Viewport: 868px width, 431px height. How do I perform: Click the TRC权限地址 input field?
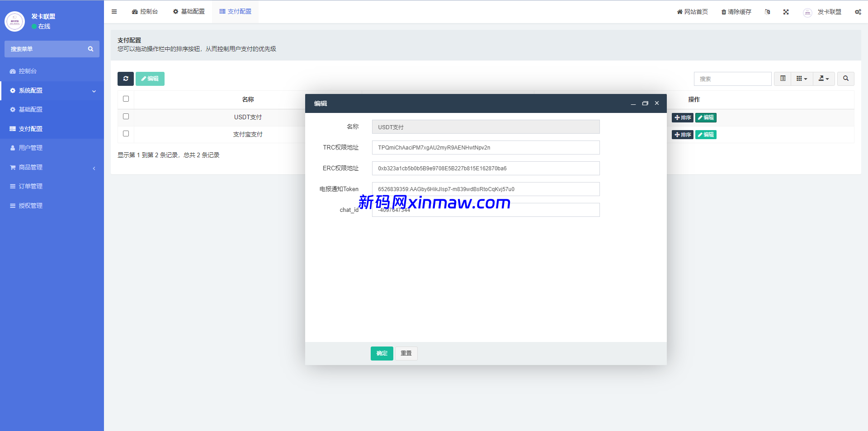(x=486, y=148)
